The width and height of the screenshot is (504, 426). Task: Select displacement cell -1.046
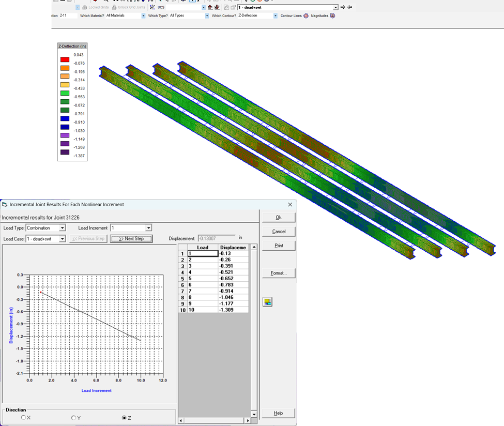click(x=233, y=297)
